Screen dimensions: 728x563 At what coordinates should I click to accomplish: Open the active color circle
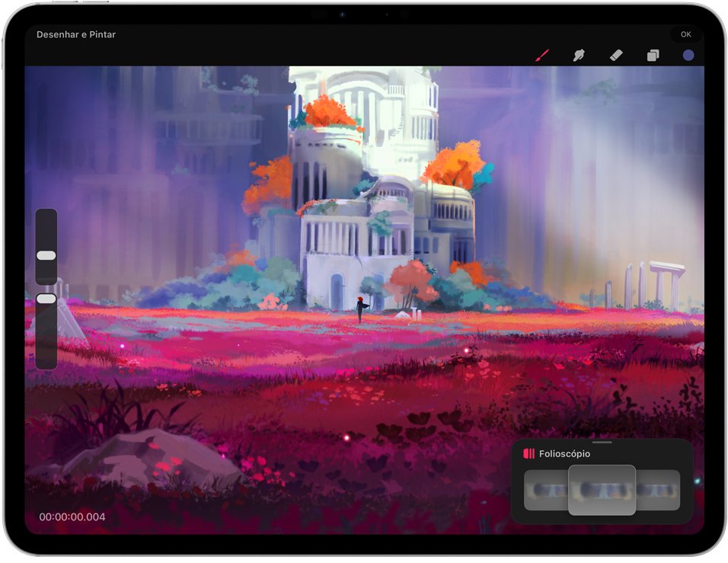click(688, 56)
